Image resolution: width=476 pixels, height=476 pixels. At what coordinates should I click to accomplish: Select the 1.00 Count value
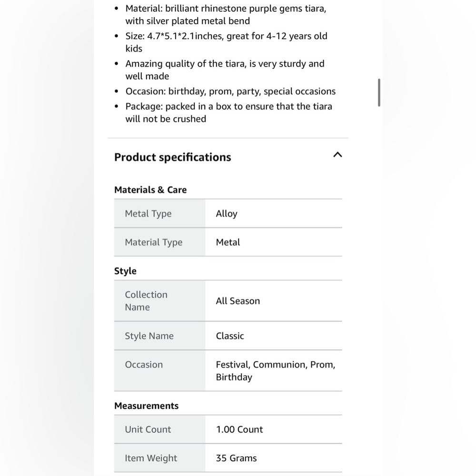(x=239, y=429)
